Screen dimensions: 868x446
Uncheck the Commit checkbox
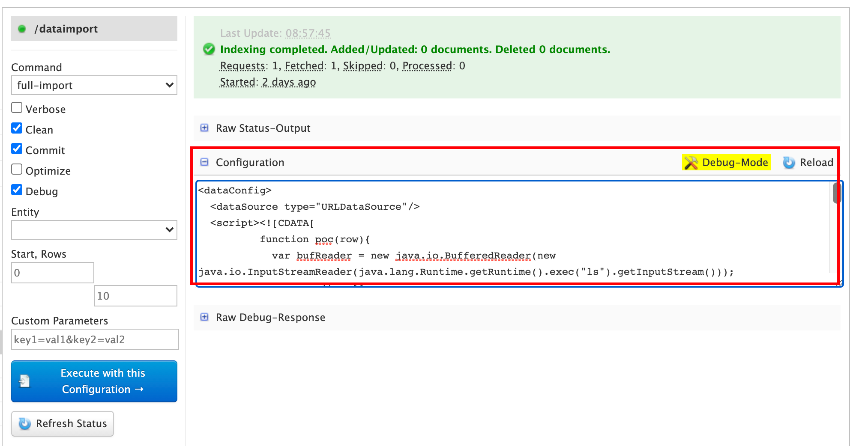[17, 149]
